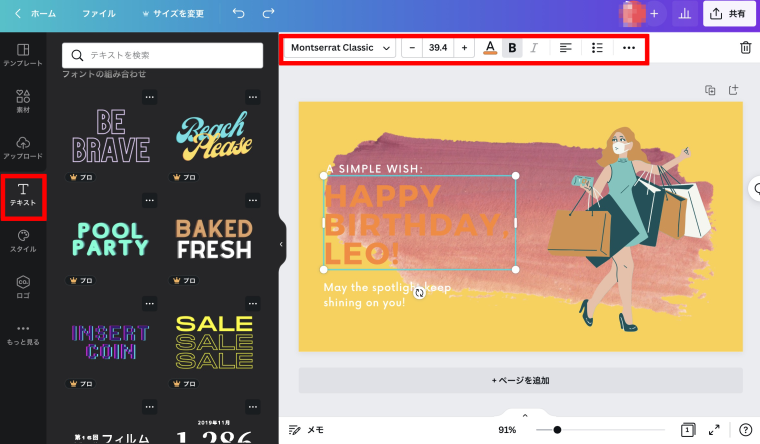The width and height of the screenshot is (760, 444).
Task: Add a collaborator with plus icon
Action: click(654, 14)
